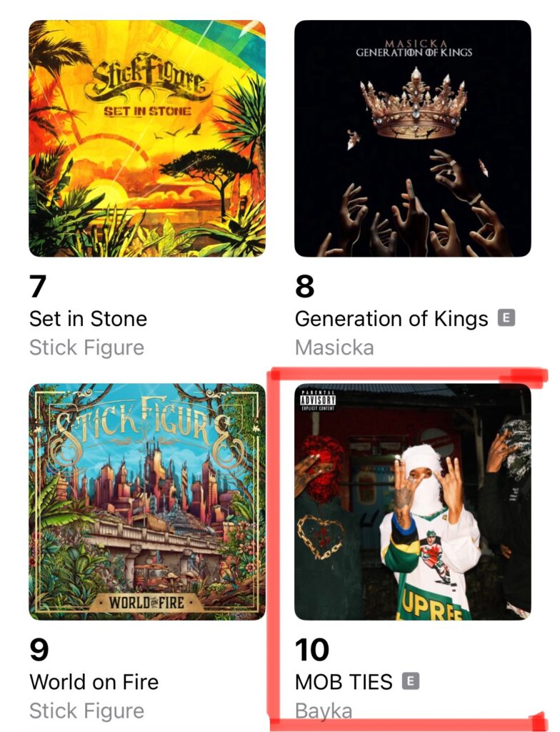This screenshot has width=560, height=732.
Task: View artist Stick Figure under World on Fire
Action: (x=87, y=711)
